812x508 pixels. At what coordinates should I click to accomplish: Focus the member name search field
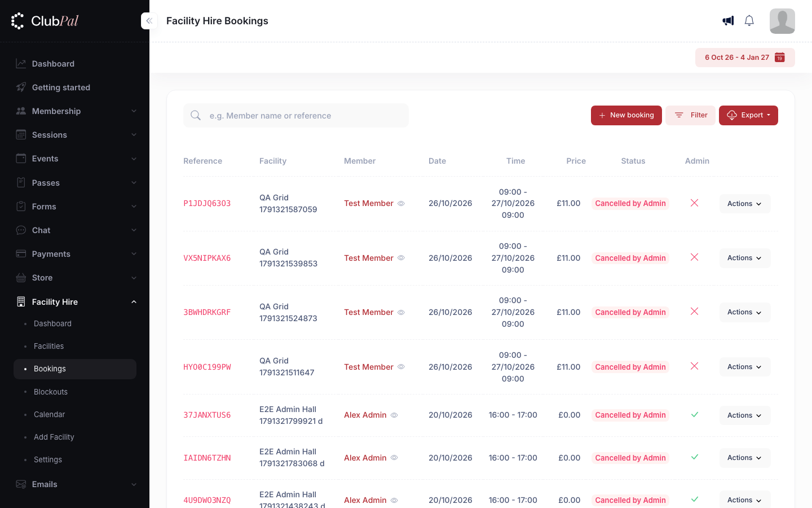pyautogui.click(x=296, y=115)
